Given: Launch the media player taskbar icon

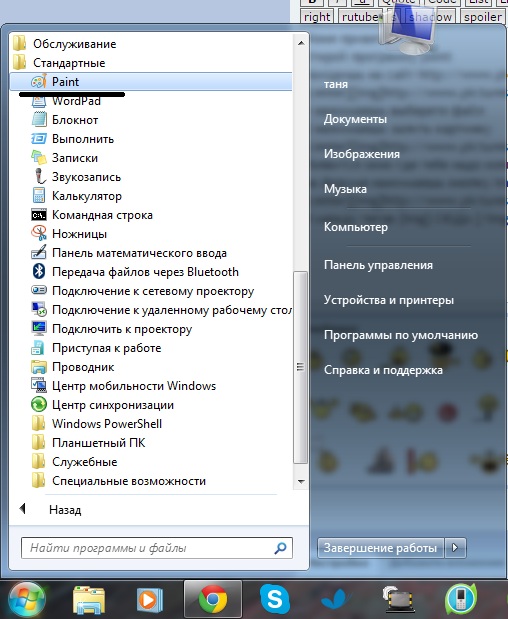Looking at the screenshot, I should click(150, 600).
